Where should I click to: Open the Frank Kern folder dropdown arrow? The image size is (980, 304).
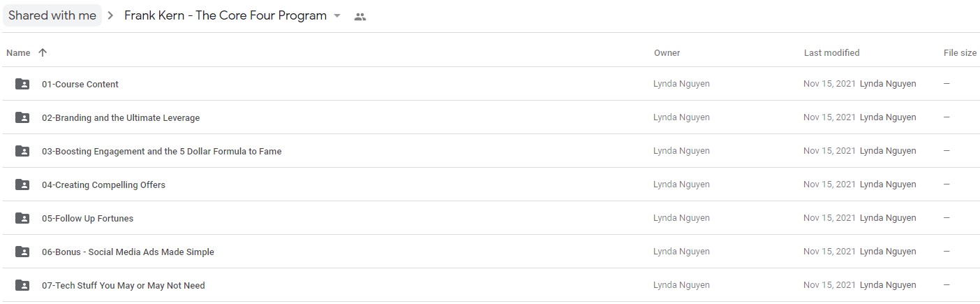point(337,16)
